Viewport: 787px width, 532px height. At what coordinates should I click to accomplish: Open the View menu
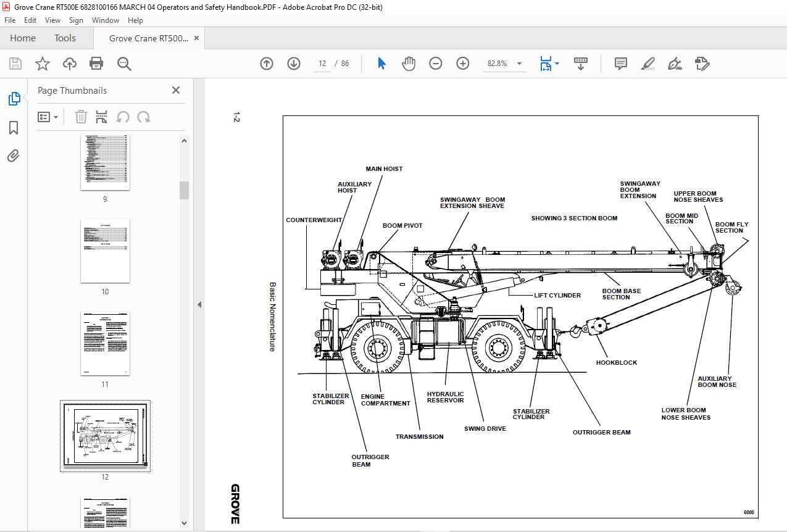click(53, 20)
